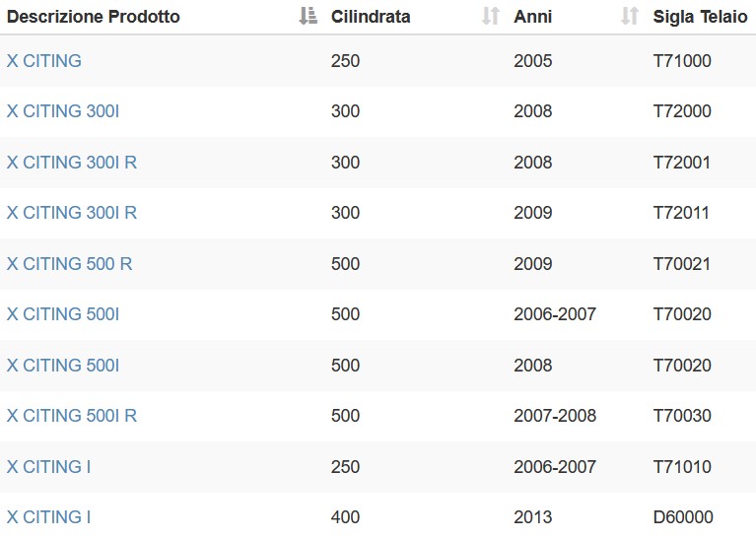Open X CITING I 250 link
This screenshot has width=756, height=539.
pos(48,467)
